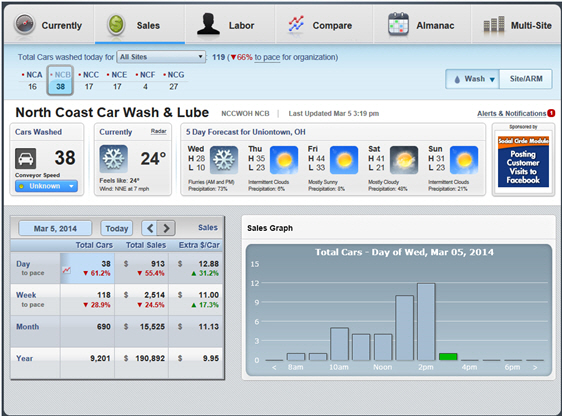Click Saturday's cloudy forecast icon
The image size is (563, 417).
click(404, 160)
